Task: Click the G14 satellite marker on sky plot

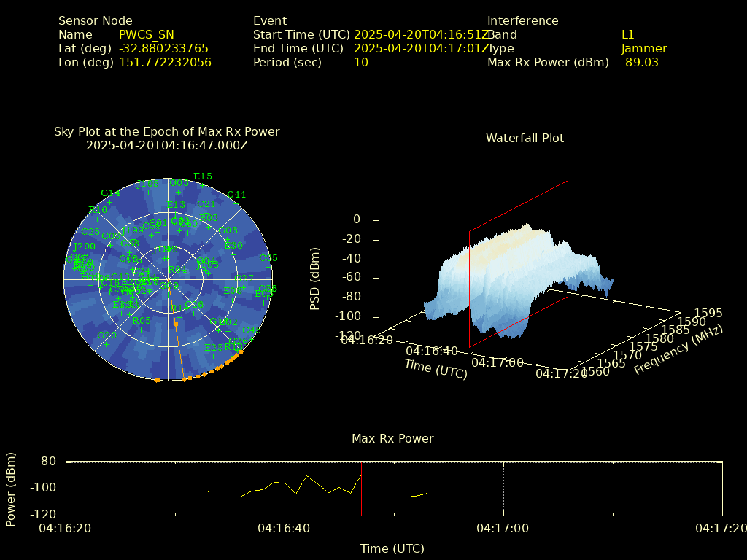Action: coord(110,202)
